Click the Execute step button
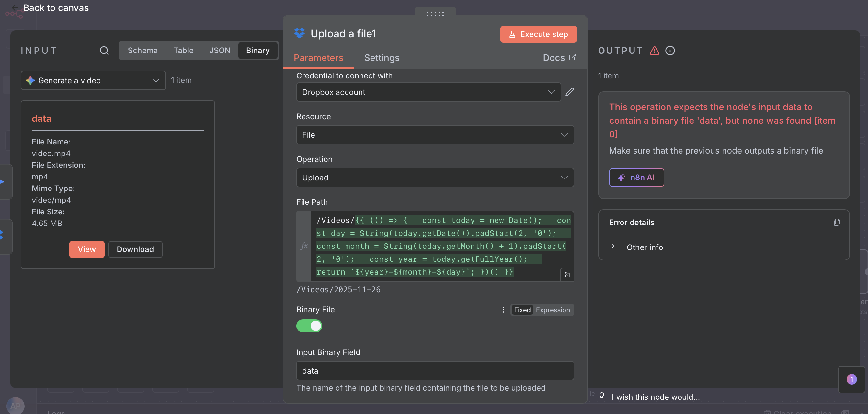Screen dimensions: 868x414 pyautogui.click(x=538, y=34)
